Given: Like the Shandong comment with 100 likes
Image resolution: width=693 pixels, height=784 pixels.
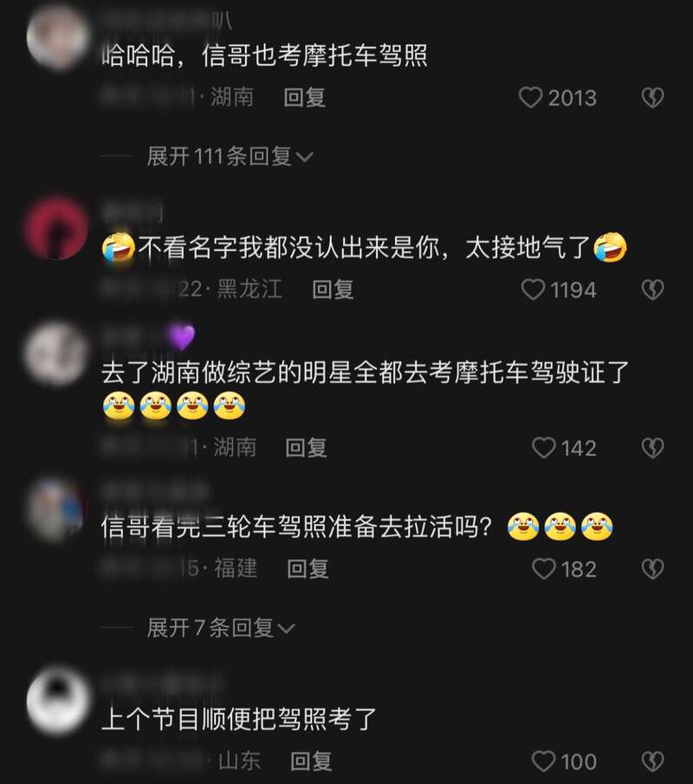Looking at the screenshot, I should point(543,761).
